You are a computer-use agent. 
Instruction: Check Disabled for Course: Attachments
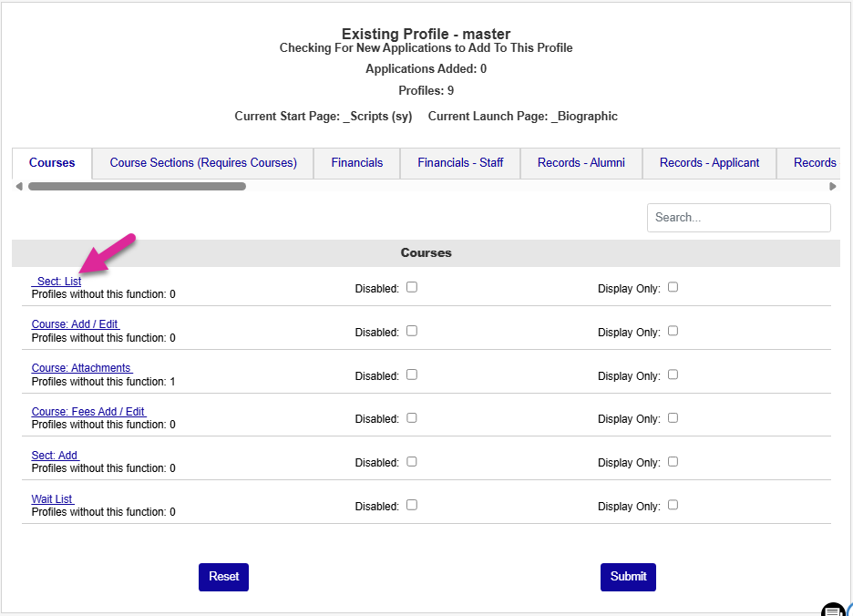coord(412,375)
